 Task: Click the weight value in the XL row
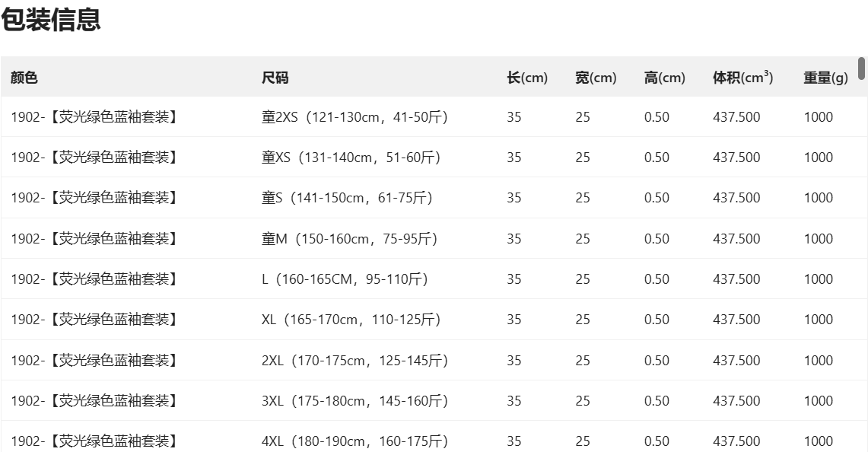click(x=819, y=320)
